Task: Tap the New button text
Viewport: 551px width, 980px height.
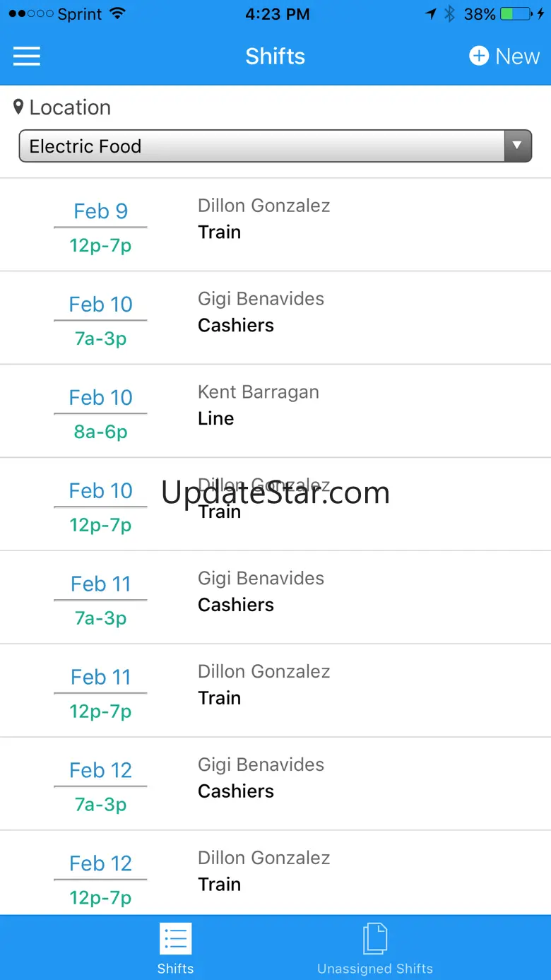Action: (x=517, y=57)
